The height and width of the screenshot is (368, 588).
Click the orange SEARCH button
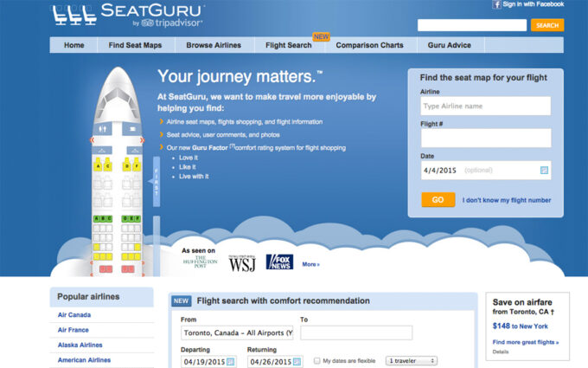(547, 25)
